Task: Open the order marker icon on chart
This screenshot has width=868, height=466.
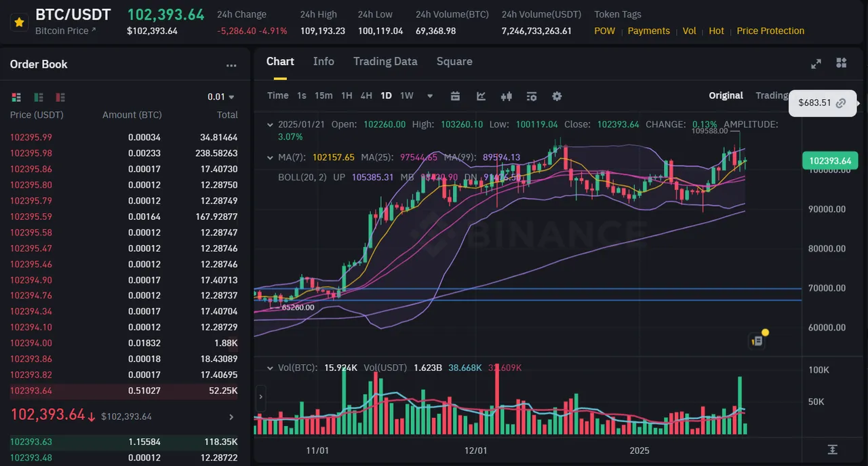Action: 757,341
